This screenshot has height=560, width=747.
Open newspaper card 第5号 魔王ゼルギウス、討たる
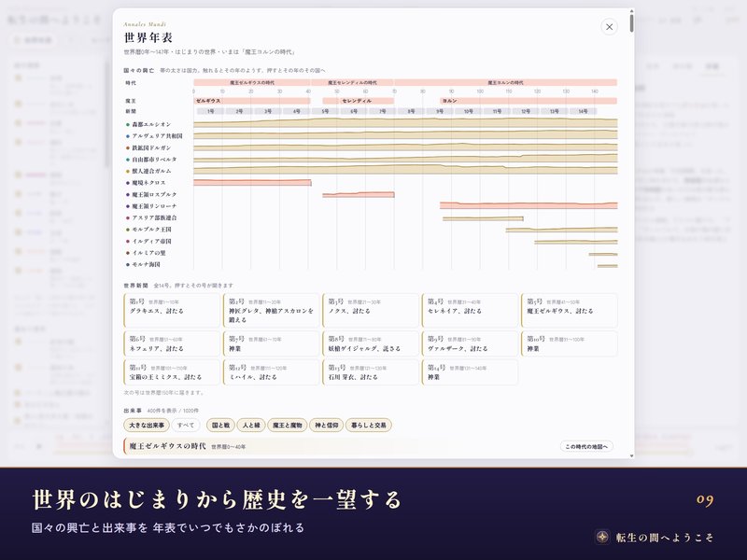point(570,311)
